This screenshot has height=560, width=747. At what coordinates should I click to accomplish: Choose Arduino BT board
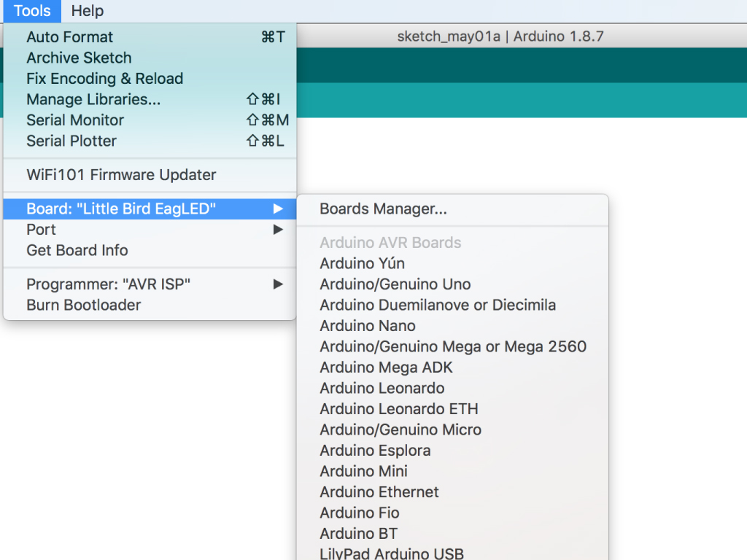(452, 534)
